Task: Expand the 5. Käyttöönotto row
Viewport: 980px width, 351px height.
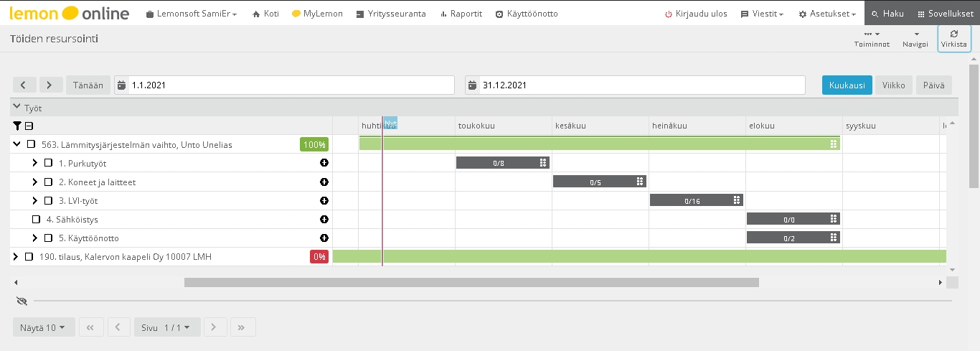Action: click(x=34, y=238)
